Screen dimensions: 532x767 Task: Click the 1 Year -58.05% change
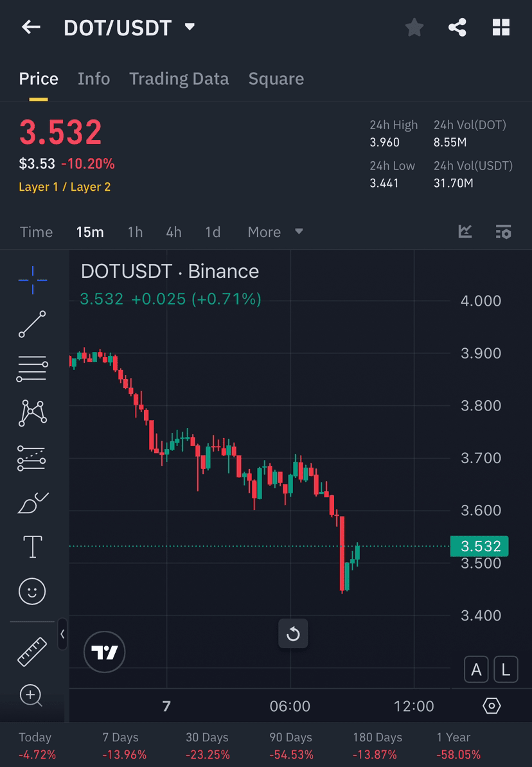[458, 746]
